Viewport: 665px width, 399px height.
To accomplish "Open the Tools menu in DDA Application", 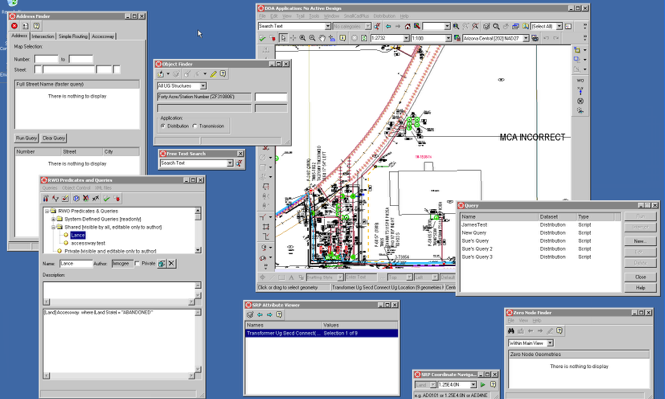I will (314, 16).
